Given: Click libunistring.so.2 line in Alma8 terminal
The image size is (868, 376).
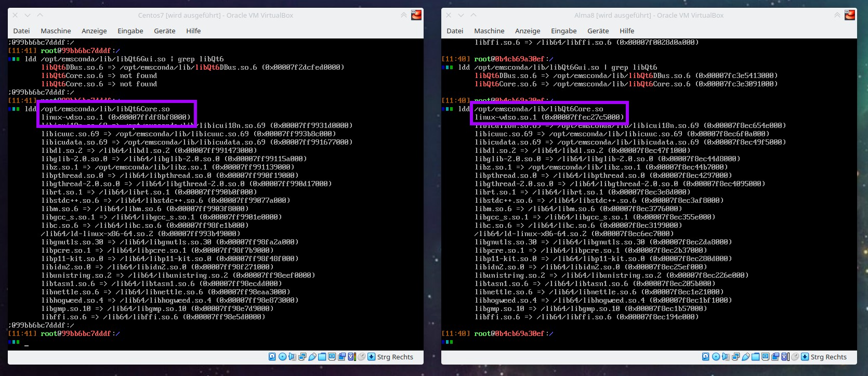Looking at the screenshot, I should click(x=612, y=275).
